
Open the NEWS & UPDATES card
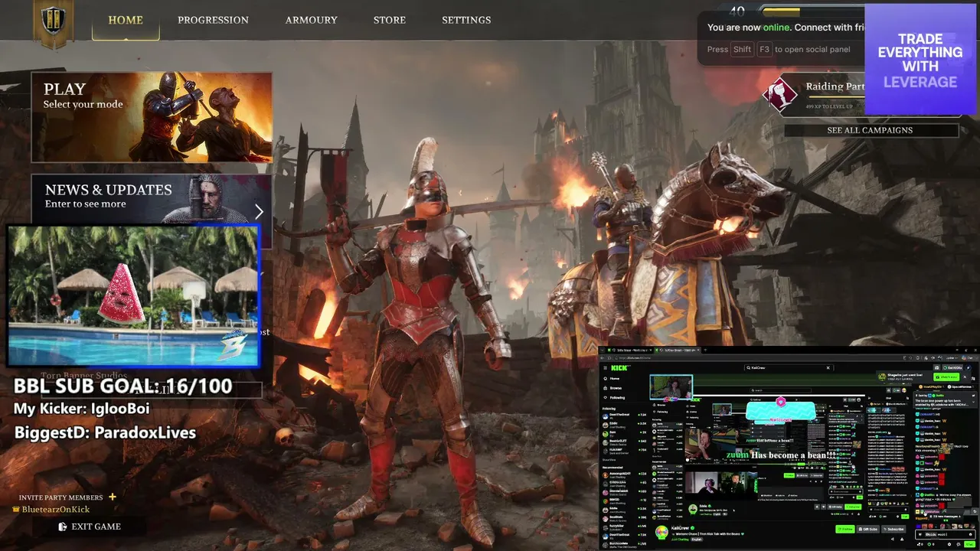coord(152,199)
